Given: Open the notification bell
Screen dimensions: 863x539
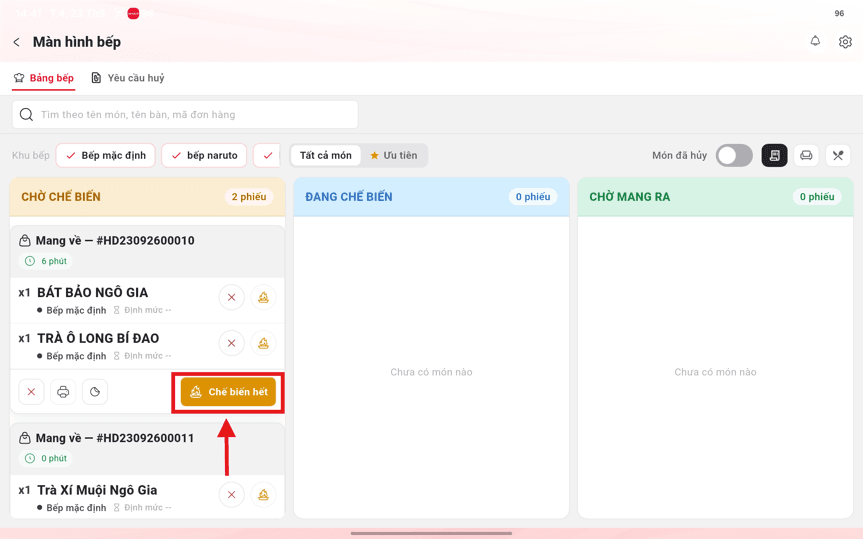Looking at the screenshot, I should (x=815, y=41).
